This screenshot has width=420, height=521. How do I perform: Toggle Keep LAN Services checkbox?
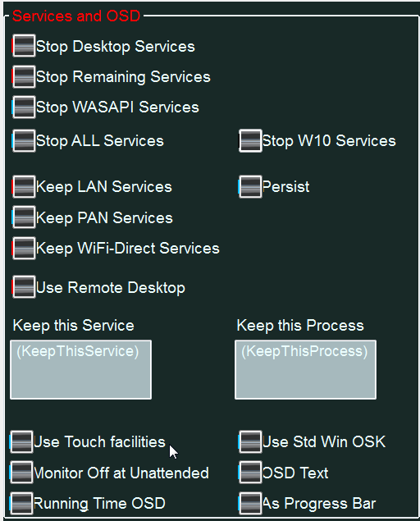pyautogui.click(x=24, y=187)
